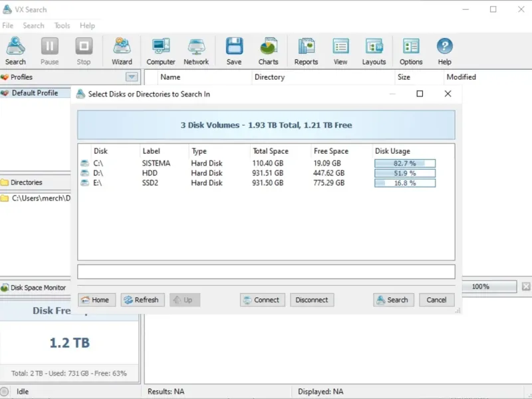Screen dimensions: 532x399
Task: Click the 110.40 GB total space value
Action: (268, 163)
